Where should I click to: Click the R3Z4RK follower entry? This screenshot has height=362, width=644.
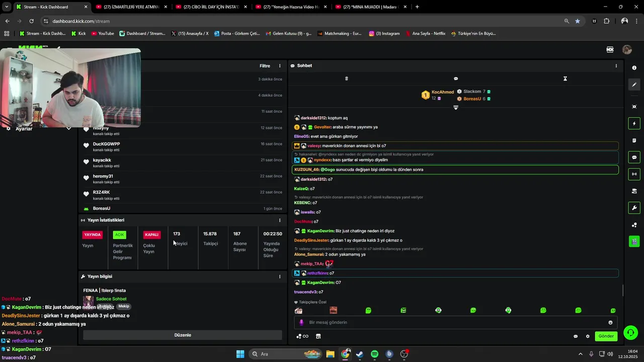coord(183,195)
